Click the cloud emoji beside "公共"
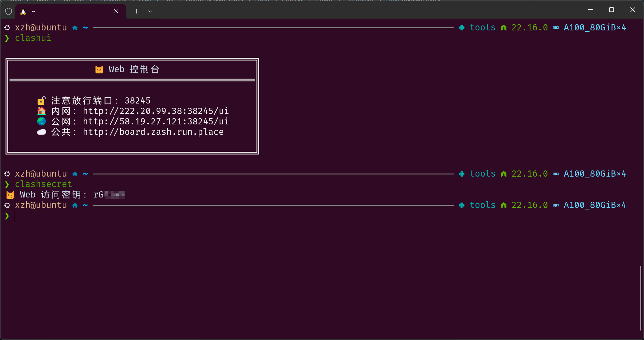The image size is (644, 340). click(42, 132)
